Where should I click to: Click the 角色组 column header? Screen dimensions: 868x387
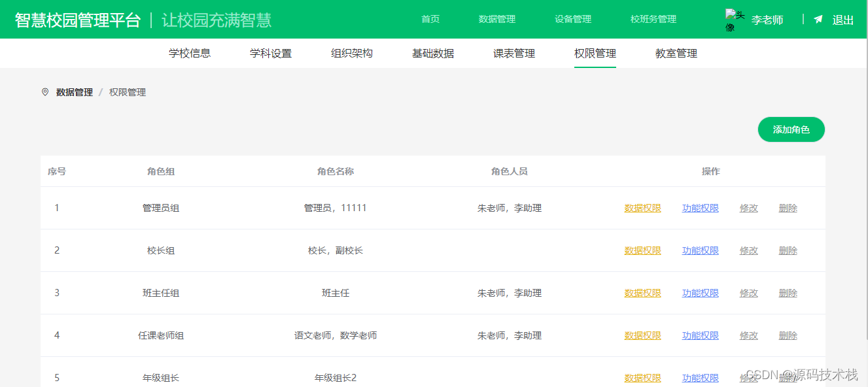[161, 171]
